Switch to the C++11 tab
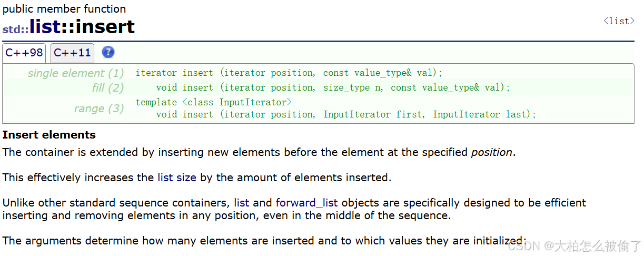The height and width of the screenshot is (256, 644). pos(72,53)
